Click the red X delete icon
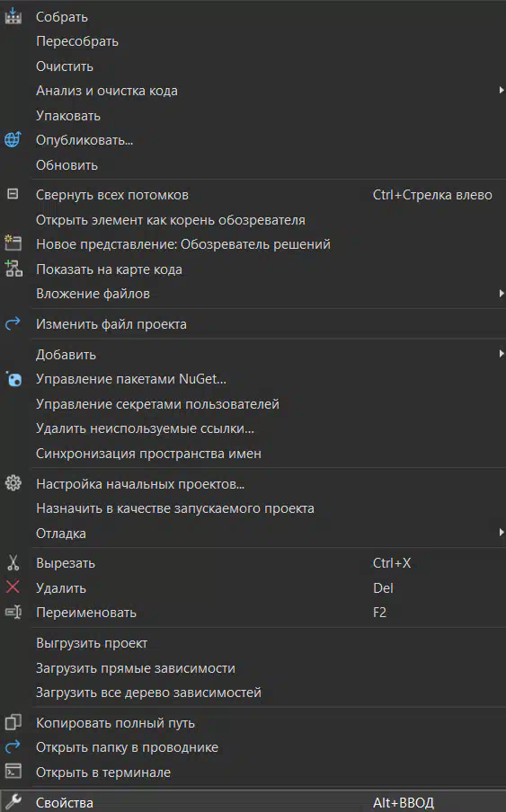Screen dimensions: 506x812 [13, 587]
